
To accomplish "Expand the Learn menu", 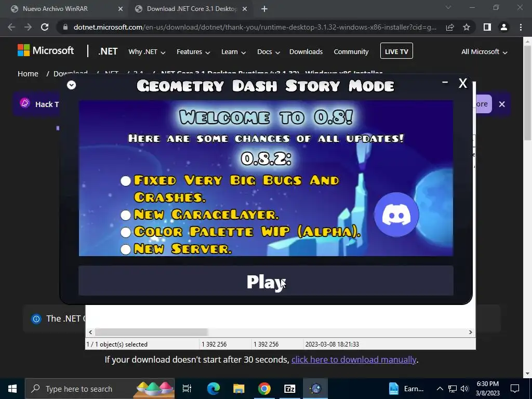I will (233, 52).
